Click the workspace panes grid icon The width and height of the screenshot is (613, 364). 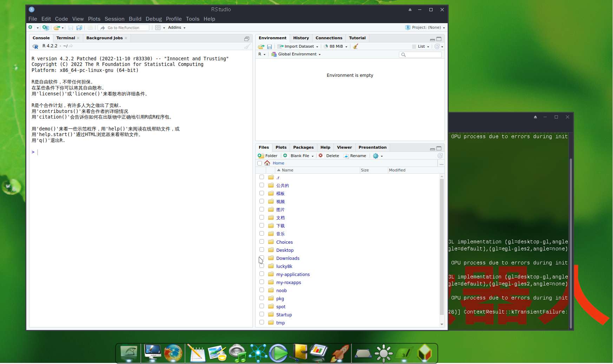point(158,27)
